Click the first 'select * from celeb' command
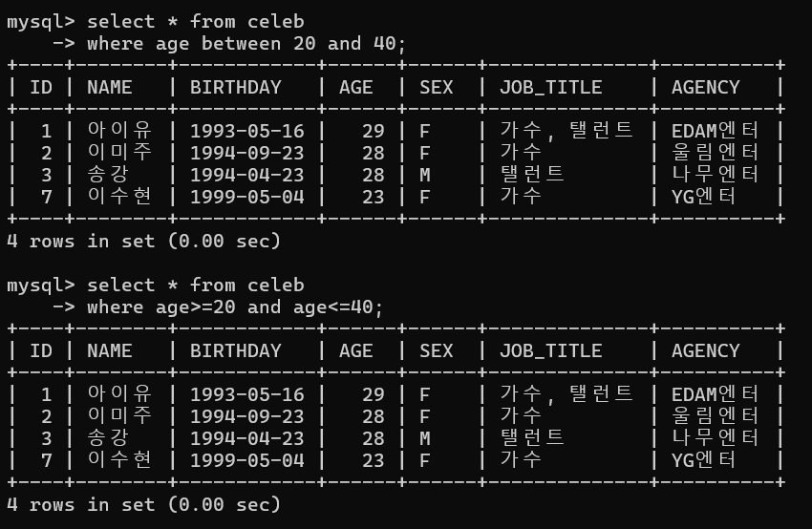 click(195, 22)
